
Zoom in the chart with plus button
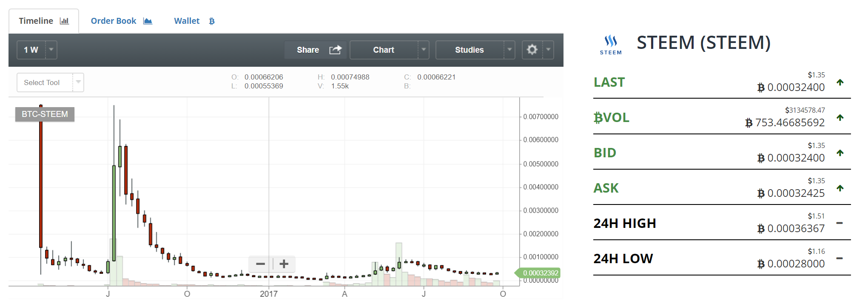click(284, 264)
